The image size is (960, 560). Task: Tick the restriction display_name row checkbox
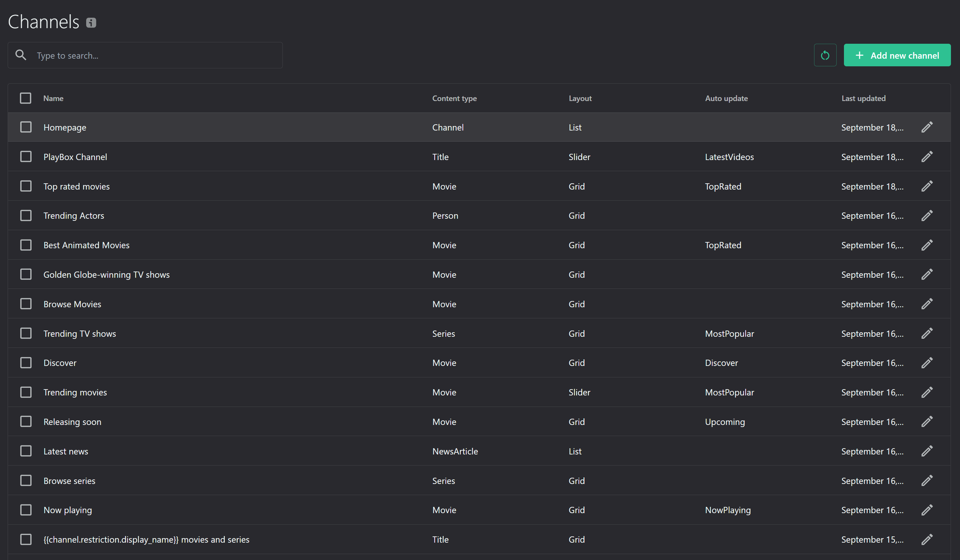tap(25, 540)
